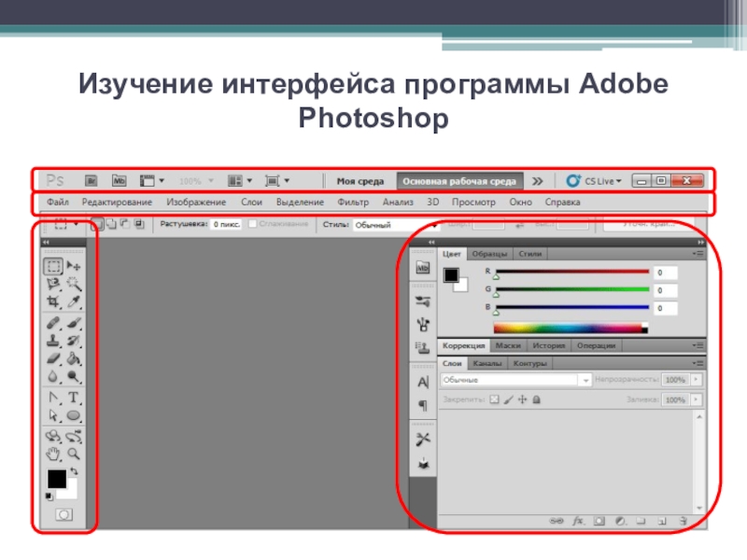Open the Стиль dropdown showing Обычный

click(395, 225)
